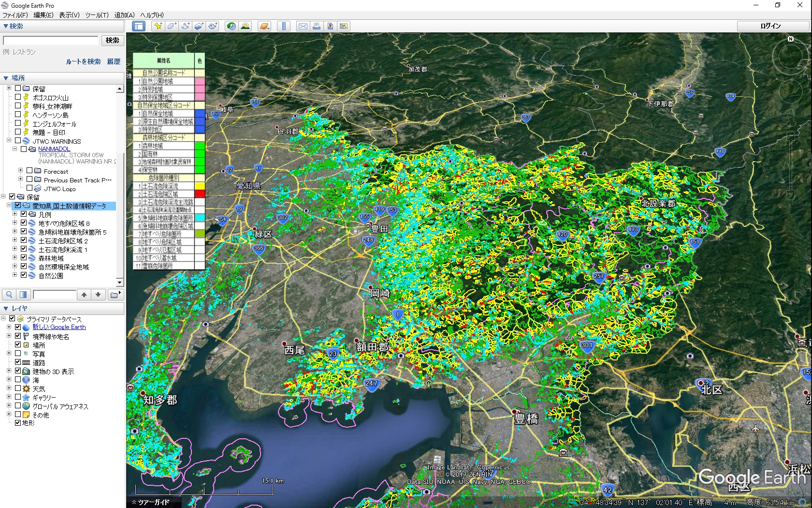Viewport: 812px width, 508px height.
Task: Click the places filter input field
Action: [x=55, y=295]
